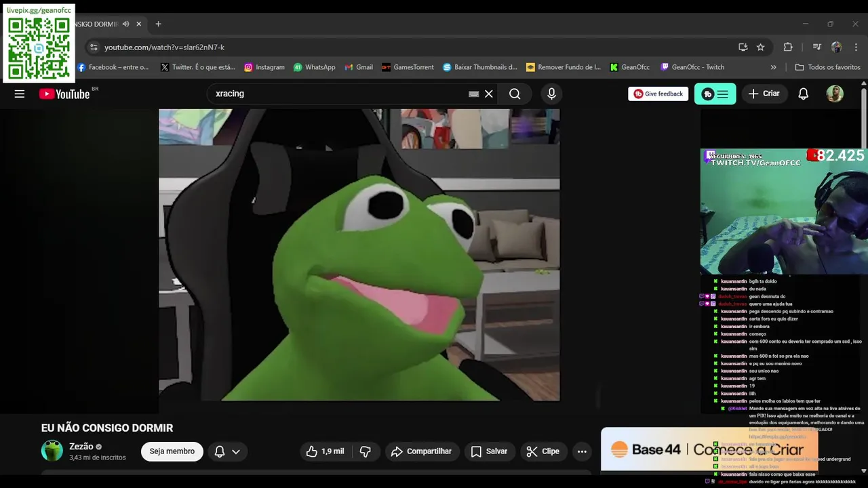
Task: Open the Zezão channel avatar
Action: [x=52, y=451]
